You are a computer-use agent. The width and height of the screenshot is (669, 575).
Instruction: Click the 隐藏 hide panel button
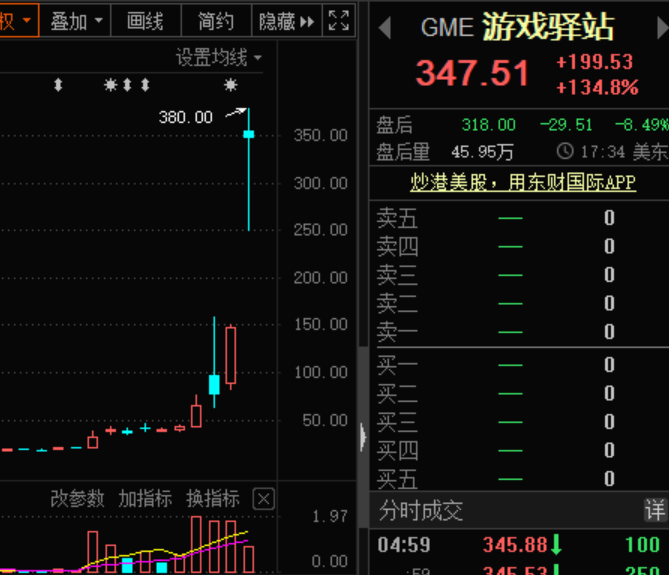pyautogui.click(x=287, y=20)
